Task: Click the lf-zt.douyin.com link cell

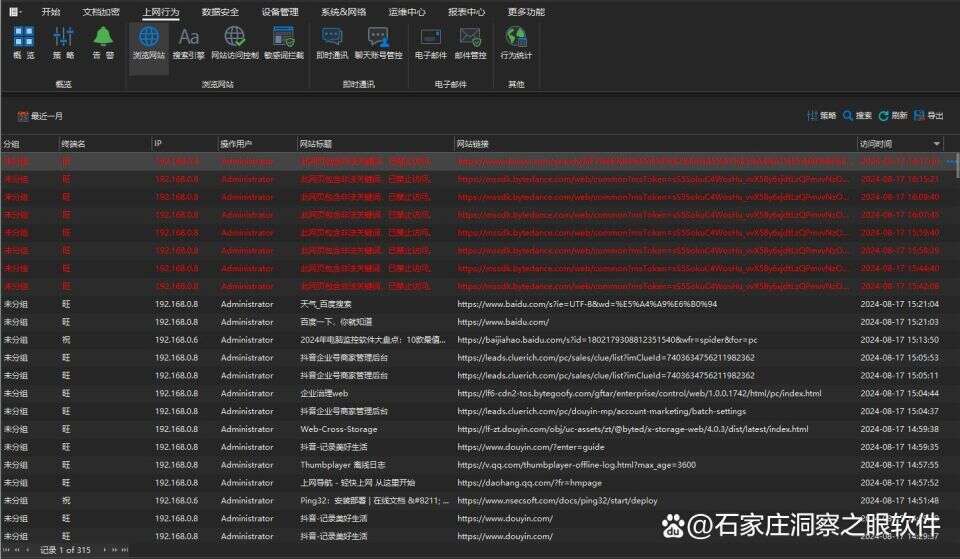Action: click(x=633, y=429)
